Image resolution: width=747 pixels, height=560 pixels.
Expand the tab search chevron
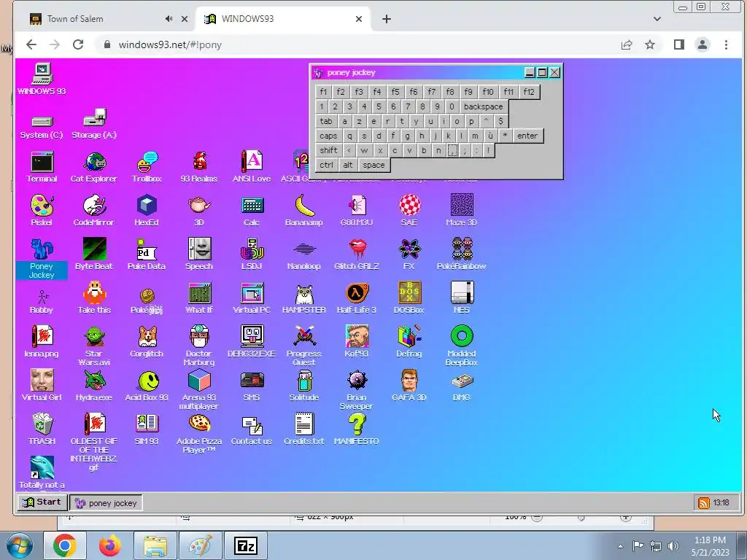point(657,19)
